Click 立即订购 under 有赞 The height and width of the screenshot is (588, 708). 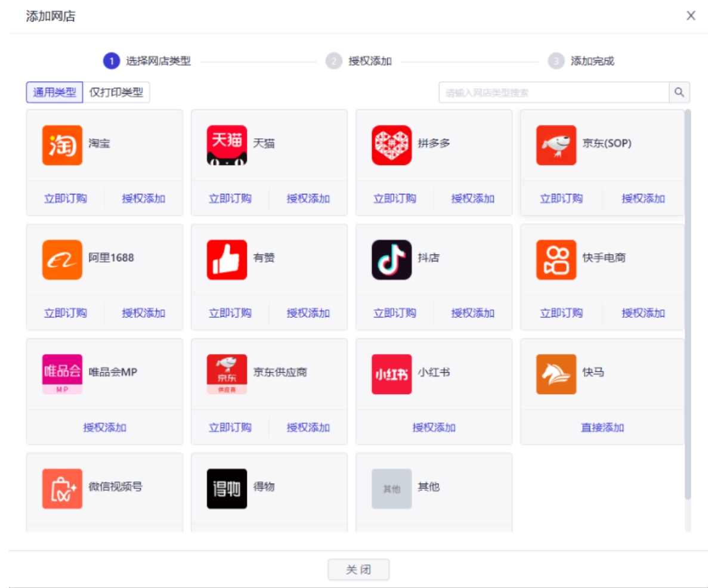coord(230,313)
